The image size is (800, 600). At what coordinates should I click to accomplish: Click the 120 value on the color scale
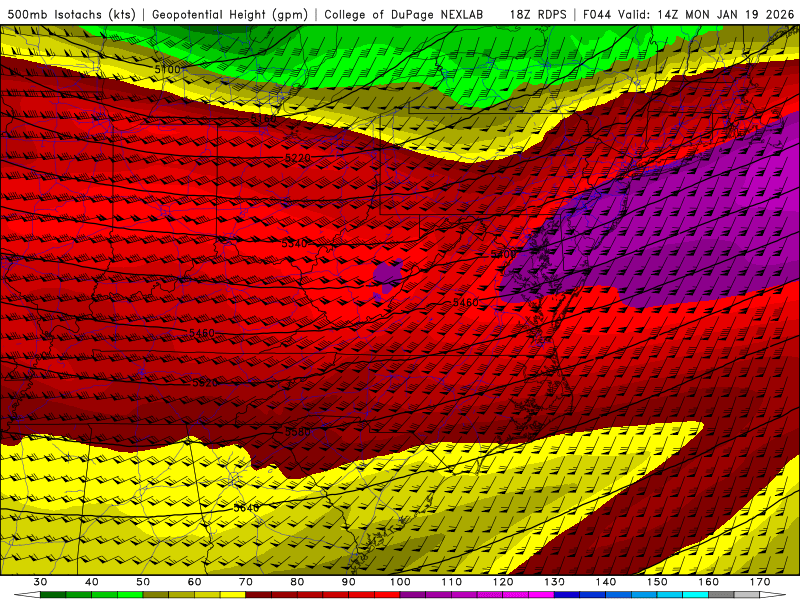coord(503,582)
